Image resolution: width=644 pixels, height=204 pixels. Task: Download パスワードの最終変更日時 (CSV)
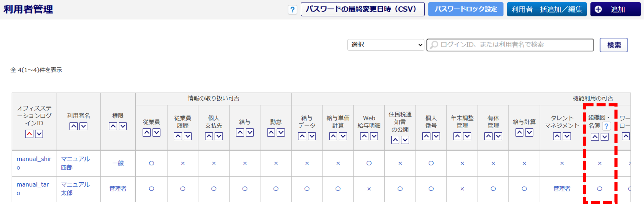[x=363, y=9]
